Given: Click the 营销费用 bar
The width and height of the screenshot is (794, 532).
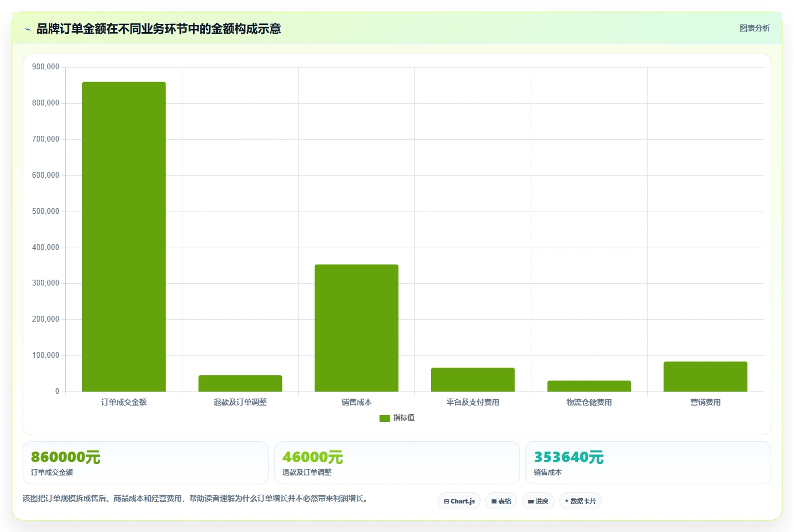Looking at the screenshot, I should pyautogui.click(x=705, y=376).
